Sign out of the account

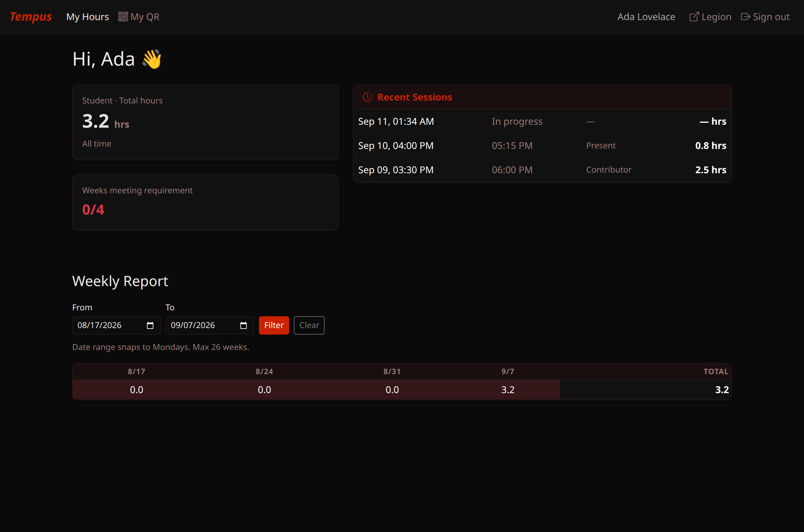(765, 17)
